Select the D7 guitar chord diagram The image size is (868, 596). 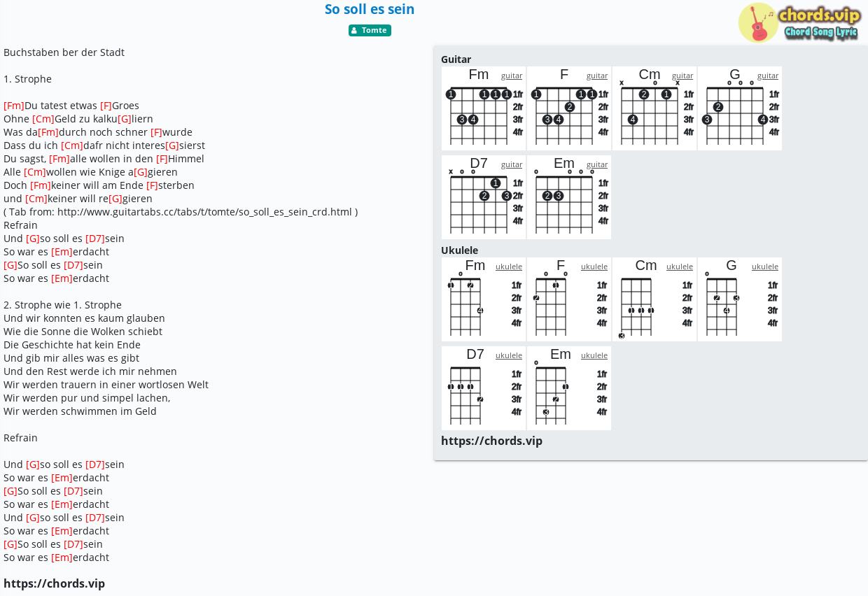[x=484, y=197]
